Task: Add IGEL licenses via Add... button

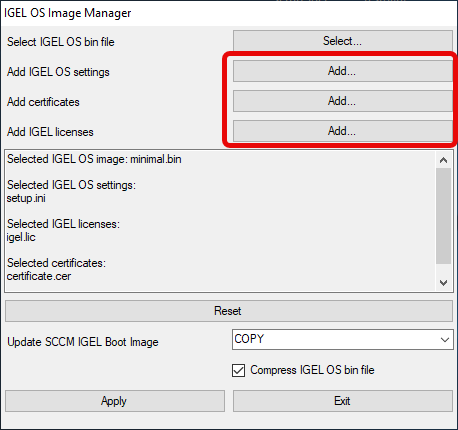Action: click(343, 131)
